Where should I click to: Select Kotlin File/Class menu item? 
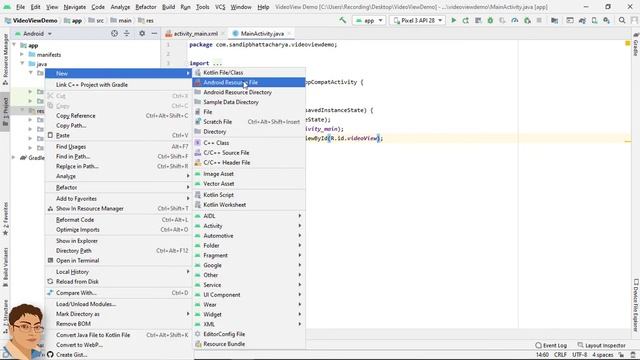249,73
